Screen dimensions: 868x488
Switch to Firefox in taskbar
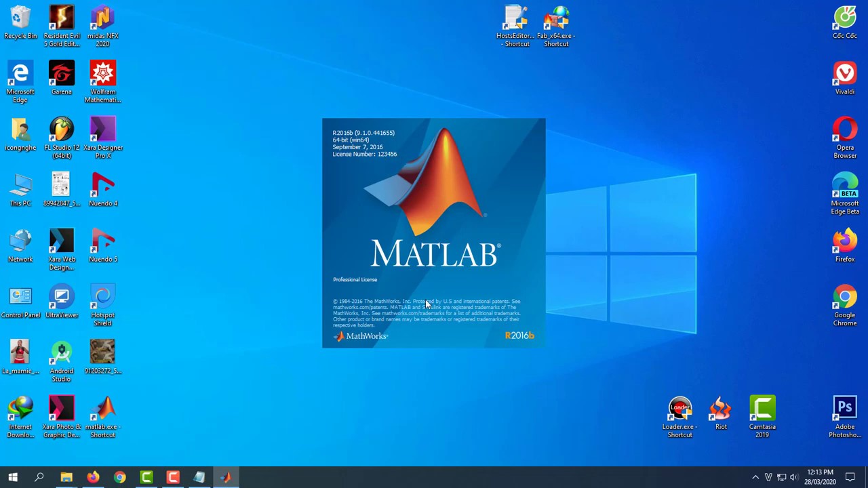[x=93, y=477]
